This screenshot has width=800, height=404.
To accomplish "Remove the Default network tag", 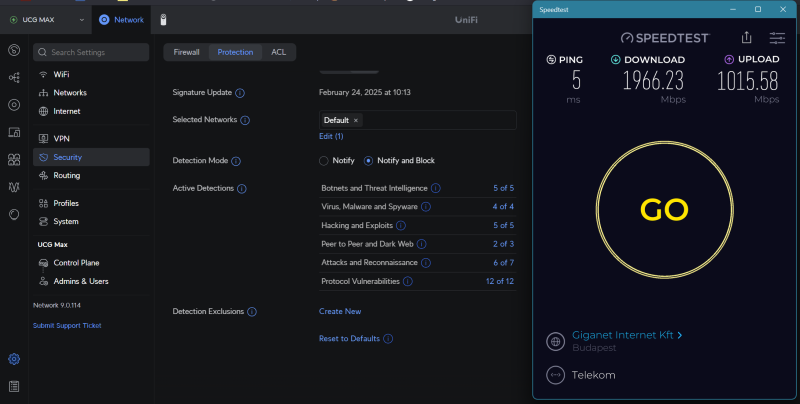I will click(x=356, y=120).
